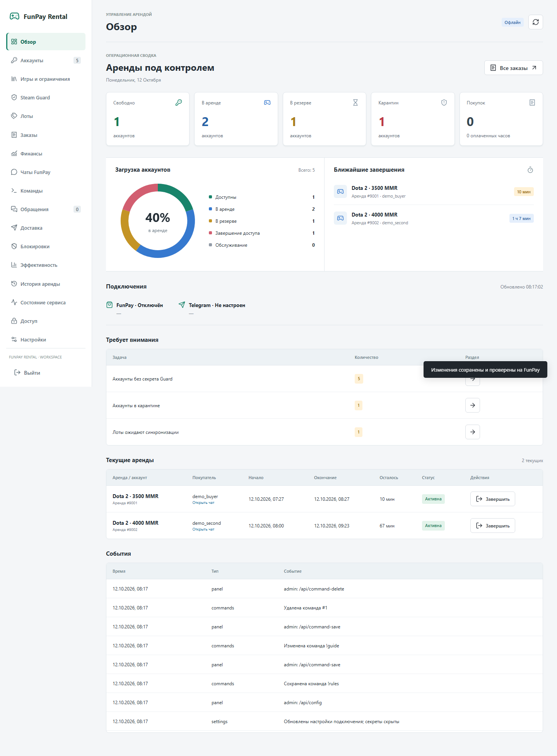Open section for Аккаунты в карантине
557x756 pixels.
tap(473, 405)
